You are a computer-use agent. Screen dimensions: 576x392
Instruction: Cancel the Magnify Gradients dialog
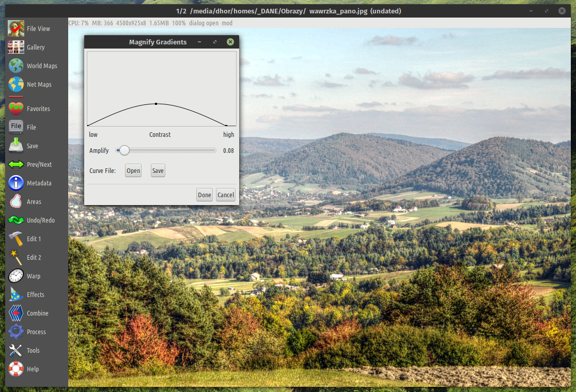click(226, 195)
